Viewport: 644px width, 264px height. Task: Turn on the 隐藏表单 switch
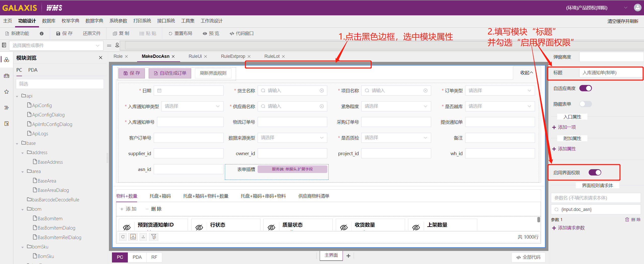point(586,104)
